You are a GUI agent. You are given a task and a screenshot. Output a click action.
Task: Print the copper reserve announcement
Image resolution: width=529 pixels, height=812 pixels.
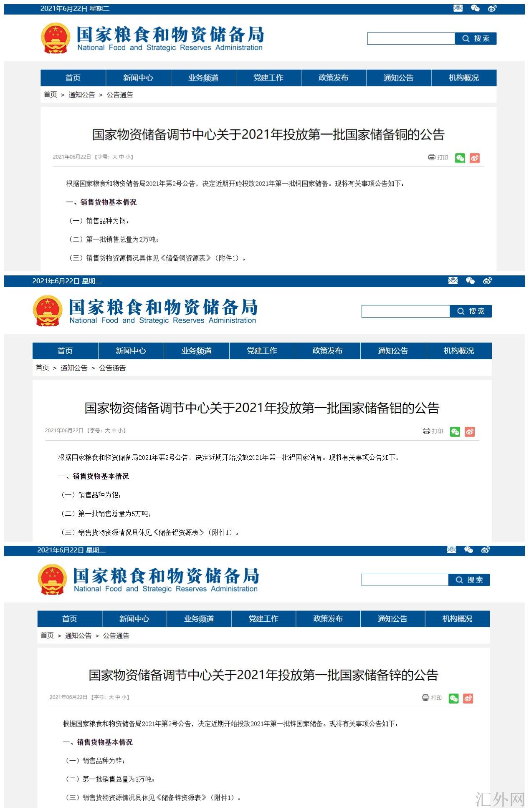point(438,157)
